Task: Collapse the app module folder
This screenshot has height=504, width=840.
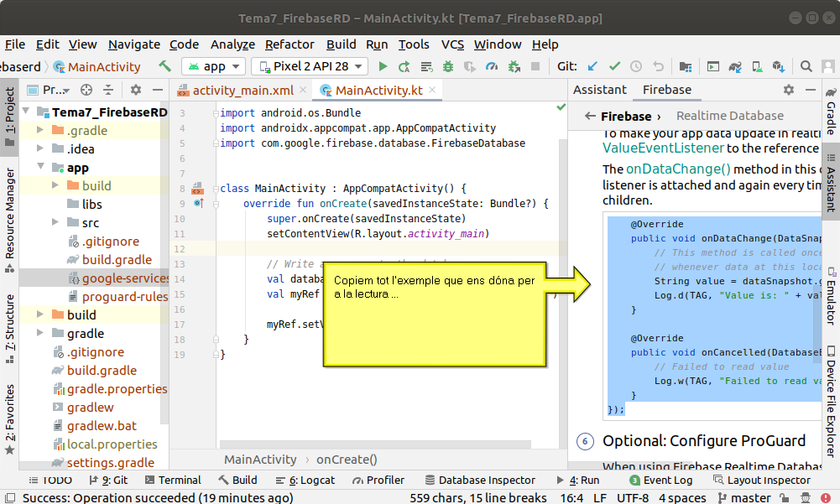Action: [40, 167]
